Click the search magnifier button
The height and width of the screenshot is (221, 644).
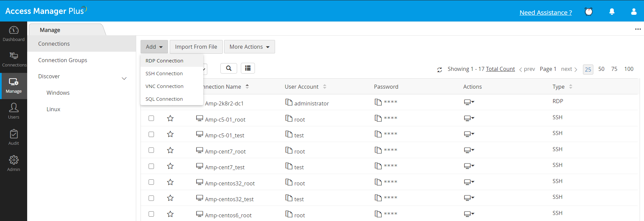(229, 68)
